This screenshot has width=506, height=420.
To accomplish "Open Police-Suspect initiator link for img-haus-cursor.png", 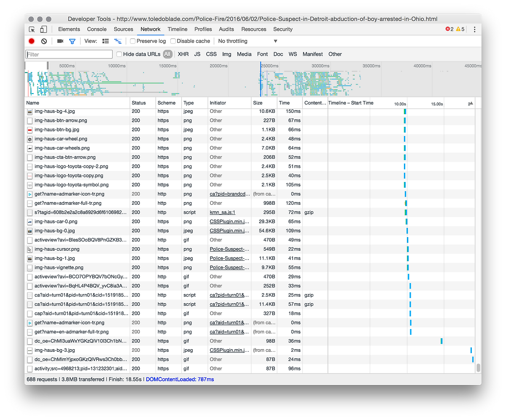I will point(230,249).
